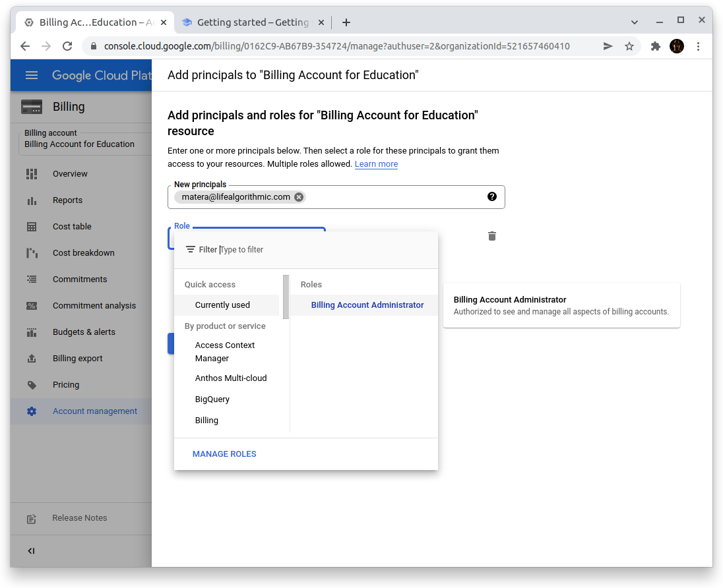Open the Learn more link
723x588 pixels.
(376, 164)
